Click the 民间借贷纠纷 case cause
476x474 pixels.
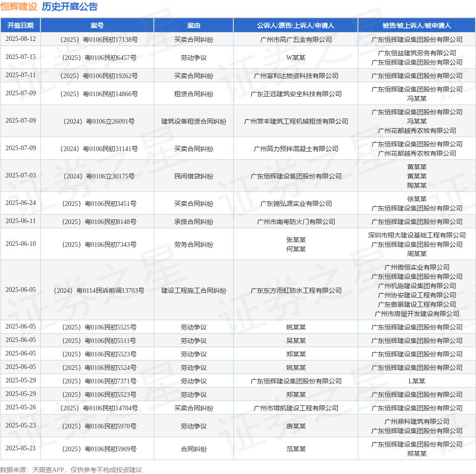tap(194, 176)
